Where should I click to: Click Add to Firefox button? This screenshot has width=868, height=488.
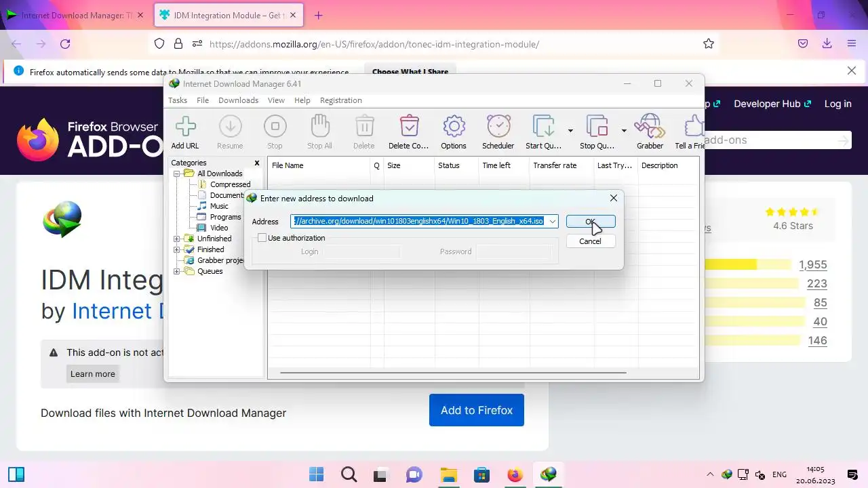point(477,410)
